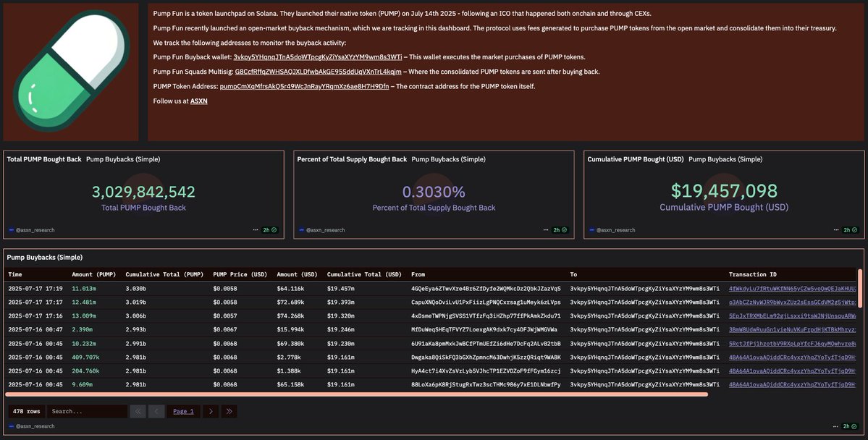Sort by the Time column header
This screenshot has width=868, height=440.
[15, 274]
